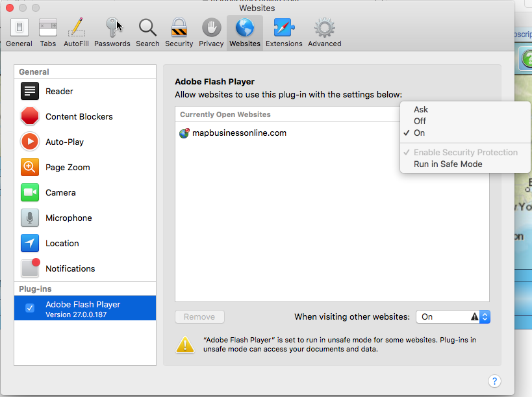Viewport: 532px width, 397px height.
Task: Open the Websites globe icon
Action: pyautogui.click(x=245, y=27)
